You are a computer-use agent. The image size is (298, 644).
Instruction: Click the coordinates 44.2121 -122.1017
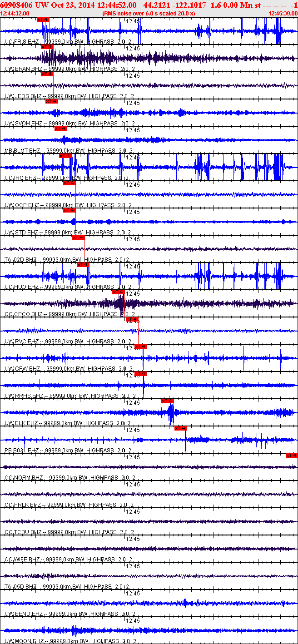point(174,5)
